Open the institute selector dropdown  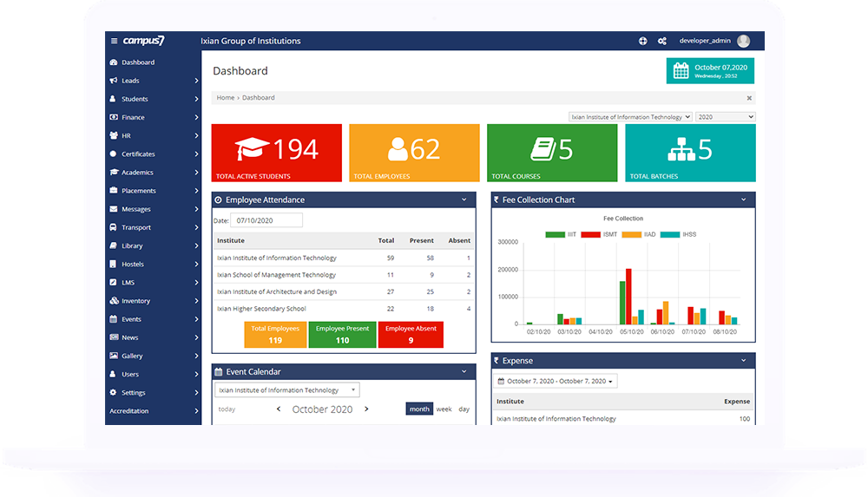point(630,117)
